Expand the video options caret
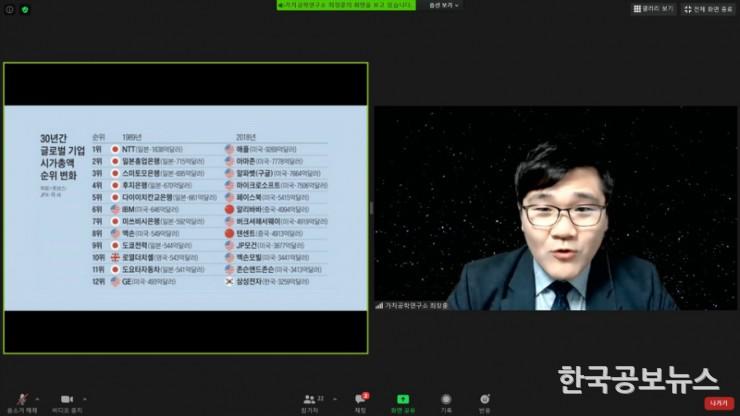 (x=84, y=399)
